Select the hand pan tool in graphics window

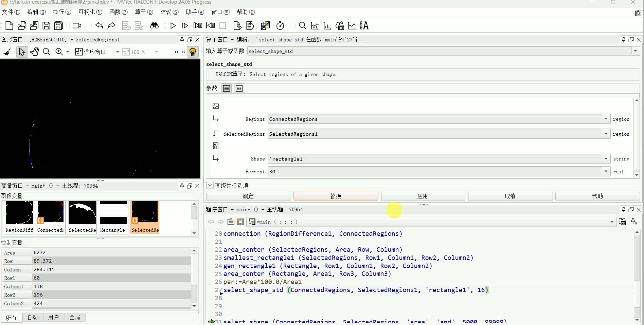pyautogui.click(x=34, y=52)
